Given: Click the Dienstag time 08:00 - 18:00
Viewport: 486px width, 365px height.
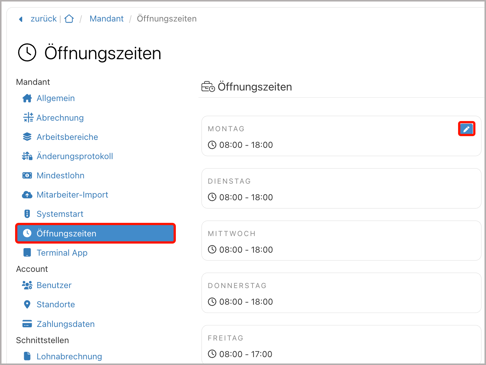Looking at the screenshot, I should [246, 197].
